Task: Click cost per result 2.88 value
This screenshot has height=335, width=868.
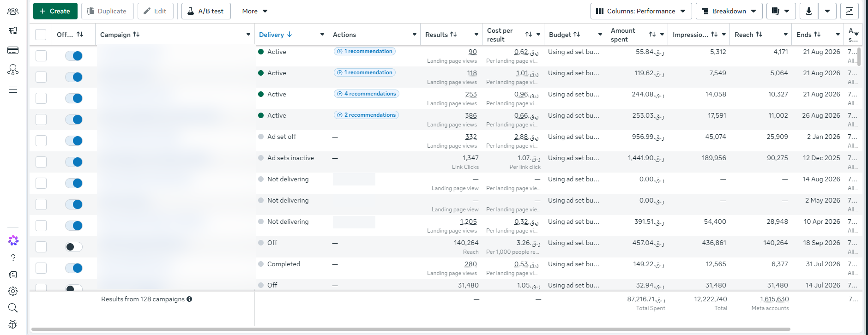Action: 526,137
